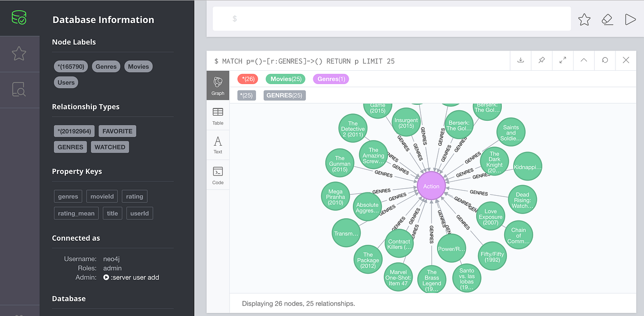Open the favorites panel star icon in sidebar
644x316 pixels.
coord(19,53)
